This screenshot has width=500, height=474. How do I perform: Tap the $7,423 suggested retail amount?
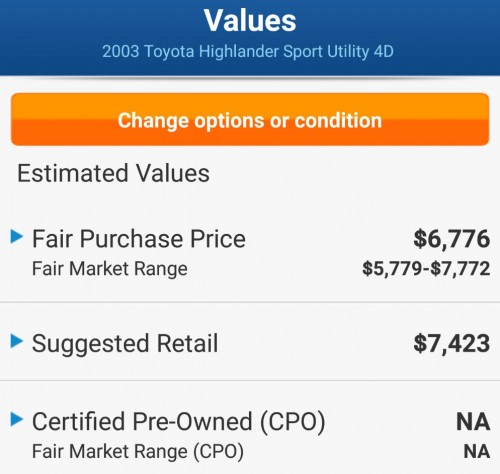[x=452, y=343]
